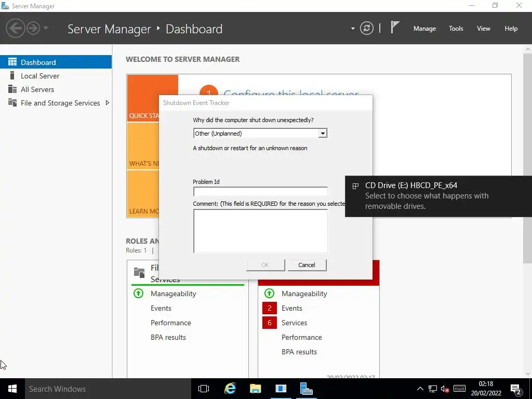
Task: Open the Tools menu
Action: (456, 29)
